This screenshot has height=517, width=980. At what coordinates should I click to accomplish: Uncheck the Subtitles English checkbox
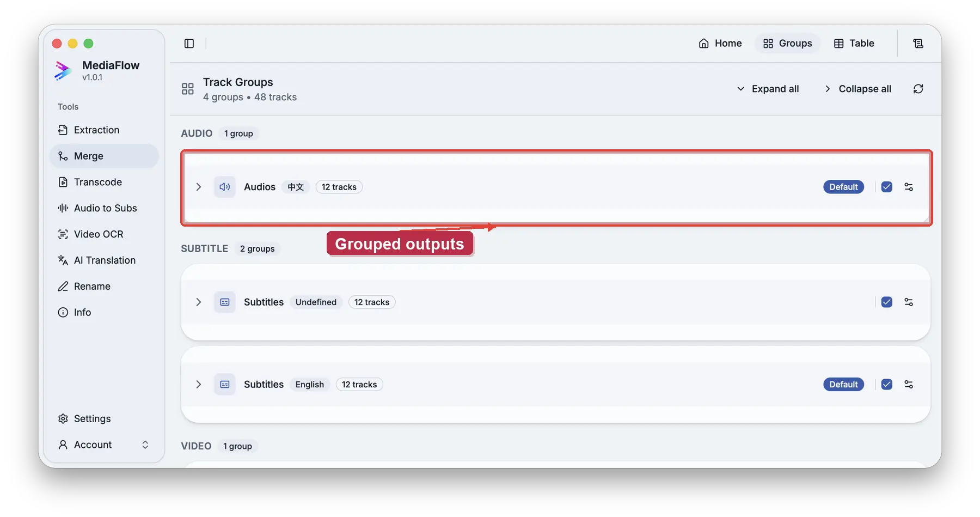tap(887, 385)
